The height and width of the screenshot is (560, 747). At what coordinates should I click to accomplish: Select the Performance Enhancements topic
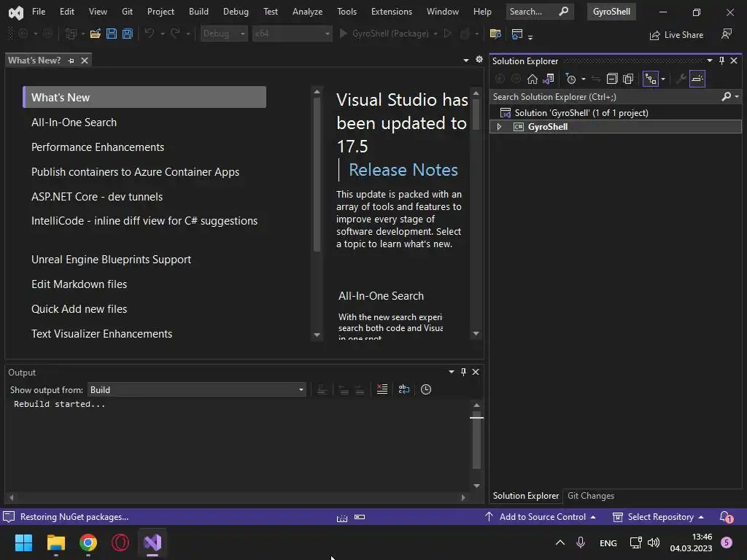pyautogui.click(x=98, y=147)
